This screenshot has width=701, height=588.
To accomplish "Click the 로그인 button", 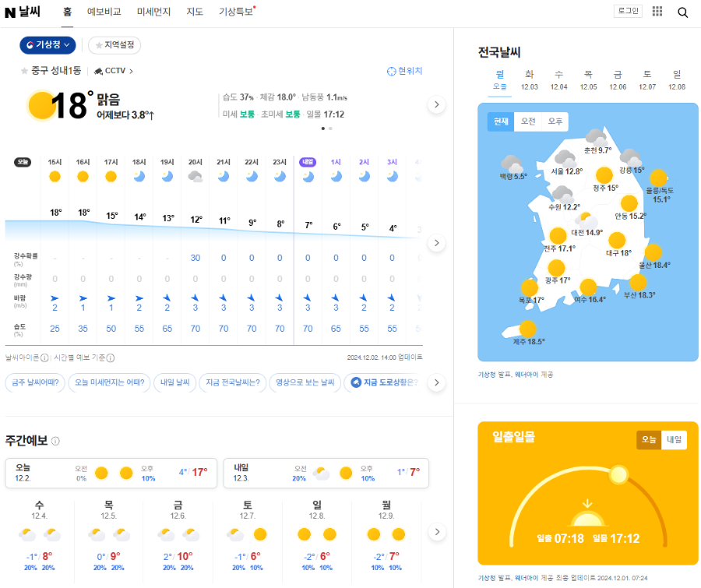I will pyautogui.click(x=628, y=11).
